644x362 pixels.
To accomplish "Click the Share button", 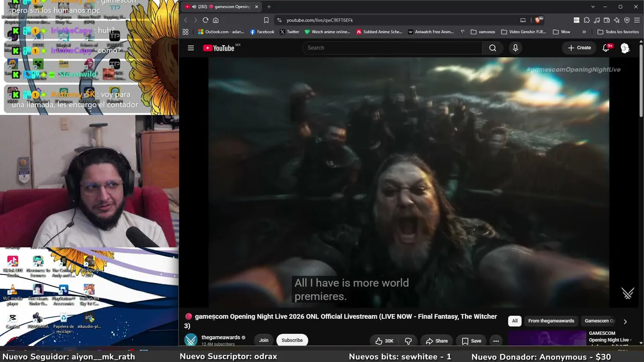I will tap(436, 341).
